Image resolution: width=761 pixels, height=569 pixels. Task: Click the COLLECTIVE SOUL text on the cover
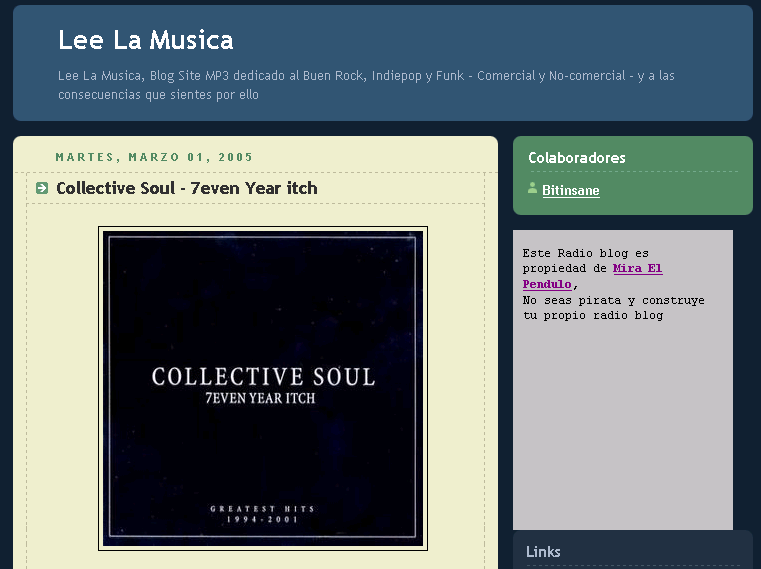click(x=263, y=377)
